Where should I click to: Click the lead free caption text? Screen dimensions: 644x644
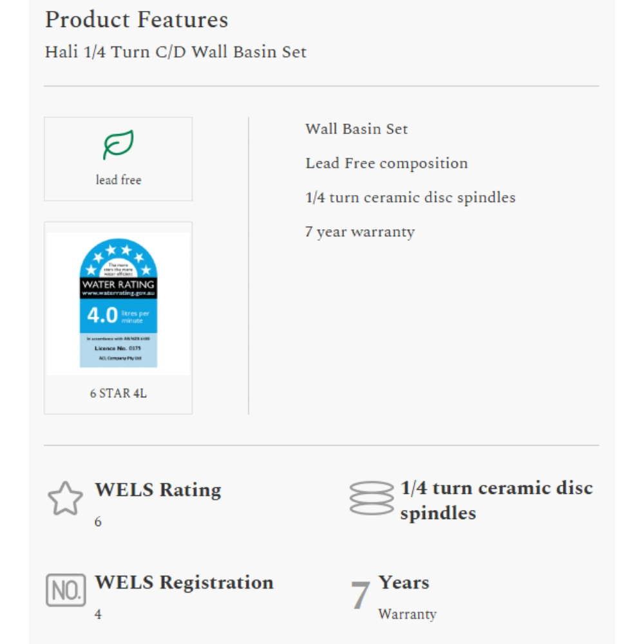[x=118, y=180]
